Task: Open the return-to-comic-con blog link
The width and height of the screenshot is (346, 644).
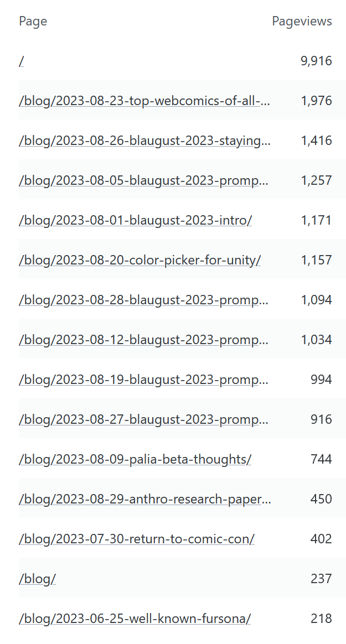Action: click(137, 539)
